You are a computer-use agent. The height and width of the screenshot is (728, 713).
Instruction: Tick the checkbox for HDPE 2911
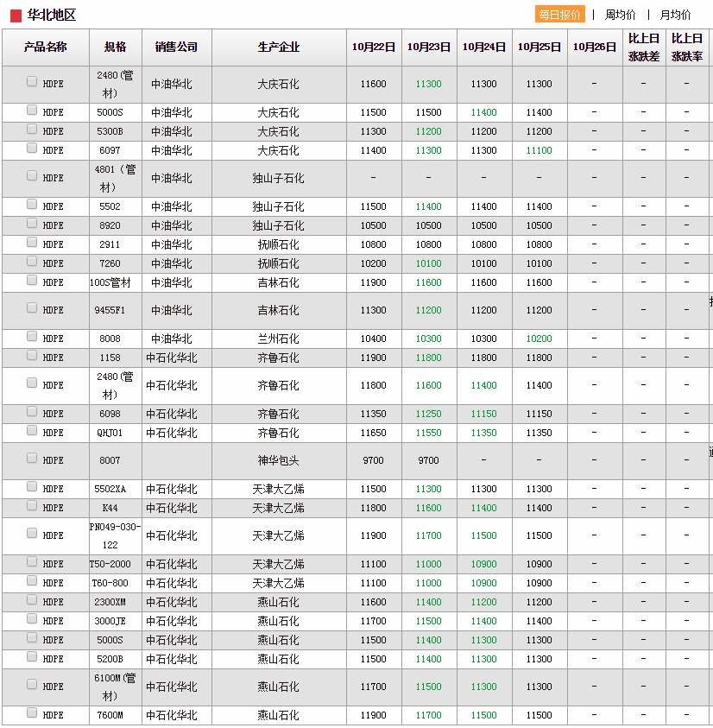click(32, 243)
